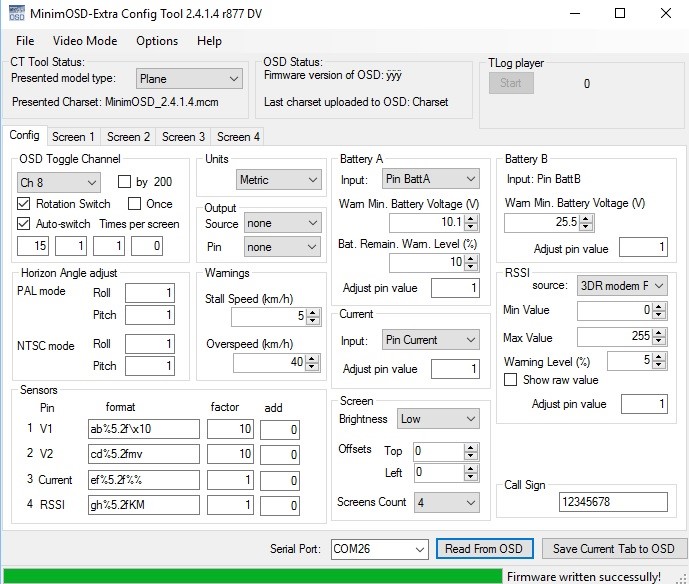Check the Show raw value option
689x584 pixels.
[511, 380]
